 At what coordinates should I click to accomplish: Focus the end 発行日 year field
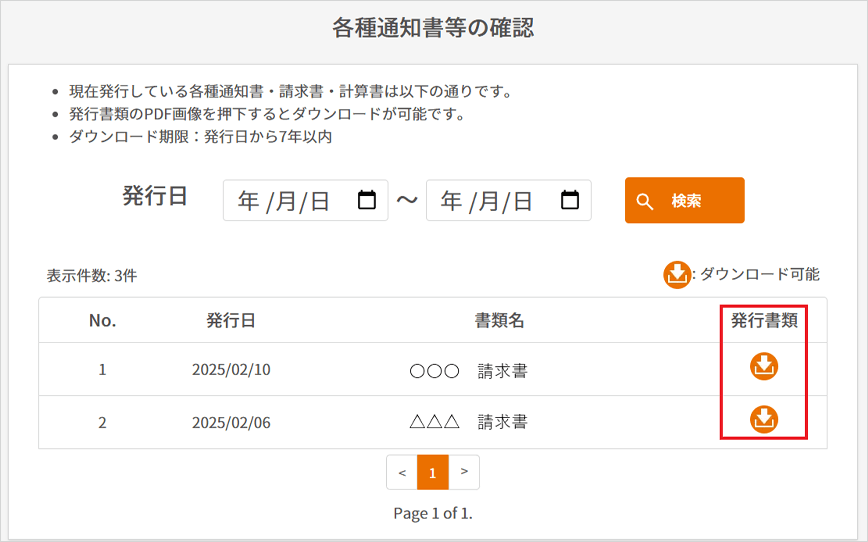click(x=451, y=201)
